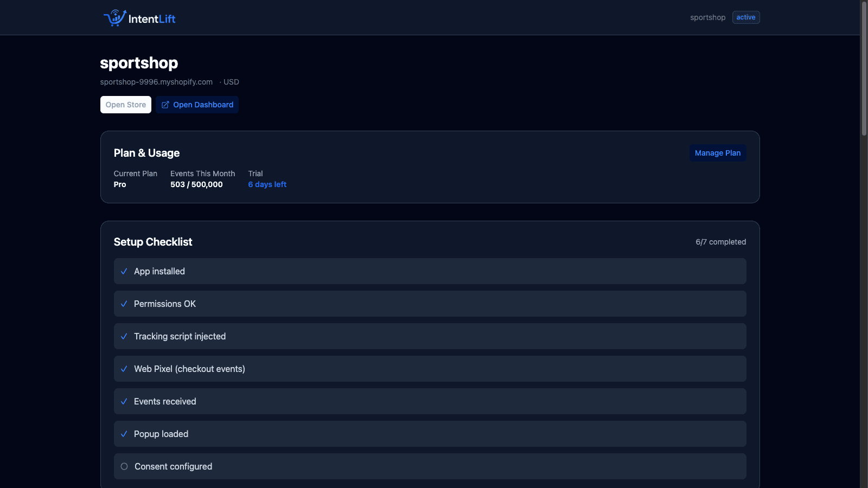Toggle the empty circle for Consent configured

124,466
